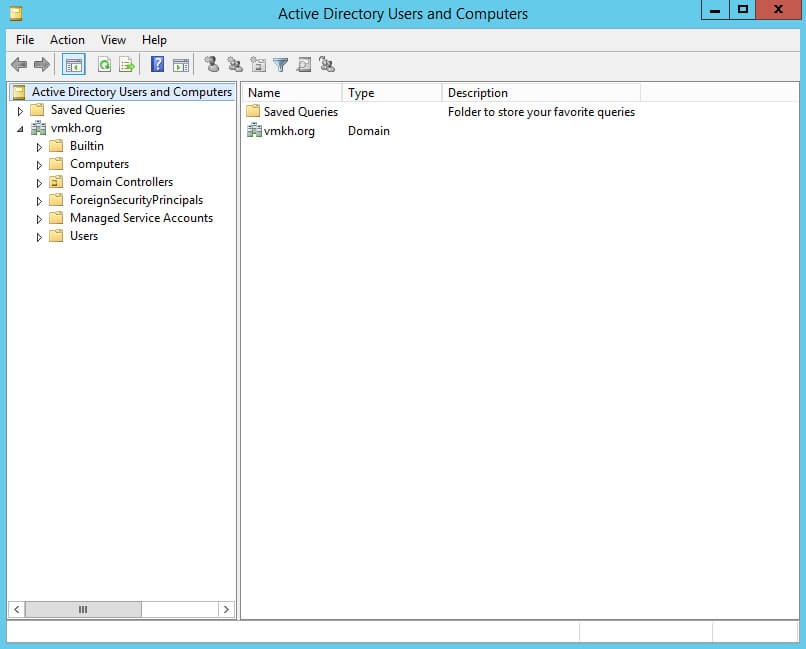Expand the Users container
The height and width of the screenshot is (649, 806).
[x=39, y=237]
